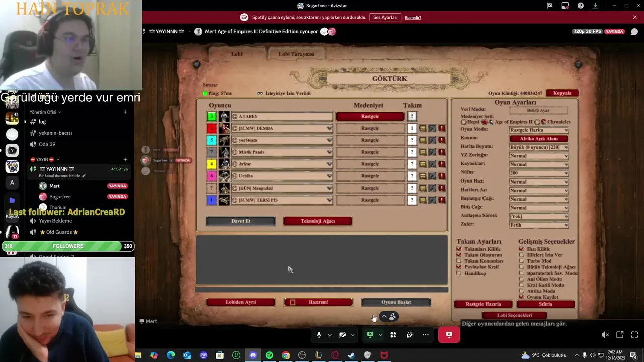Open more options three dots in call bar
The height and width of the screenshot is (362, 644).
[x=426, y=335]
